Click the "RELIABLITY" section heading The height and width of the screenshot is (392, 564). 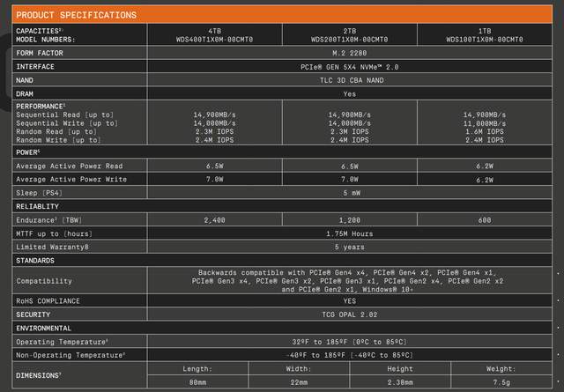click(37, 207)
